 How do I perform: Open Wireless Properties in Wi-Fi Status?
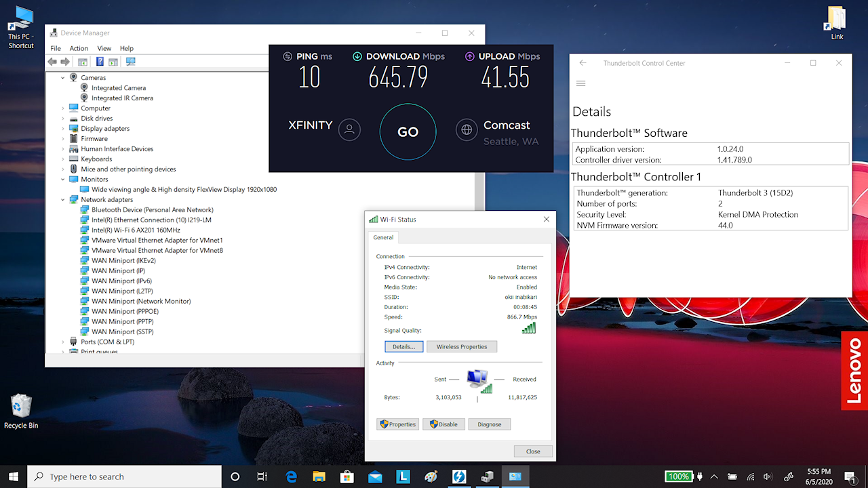tap(462, 346)
